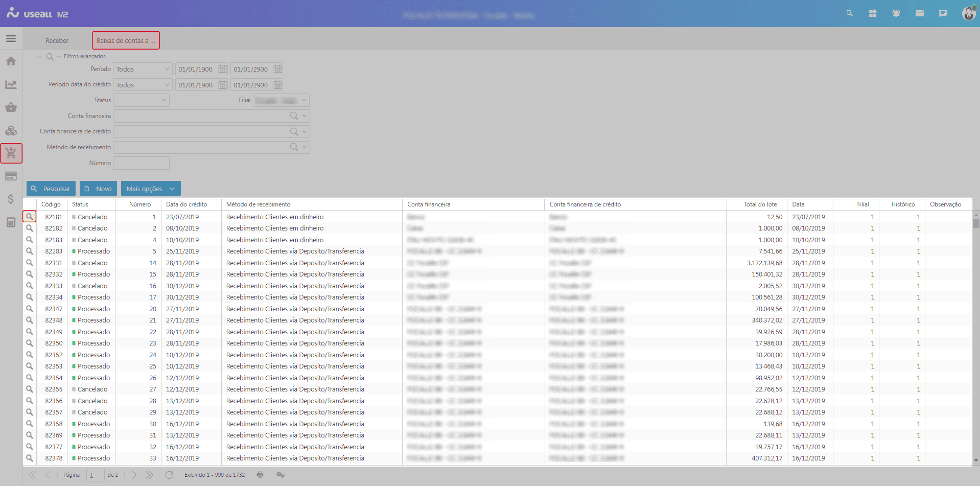
Task: Open the chart analytics sidebar icon
Action: 11,84
